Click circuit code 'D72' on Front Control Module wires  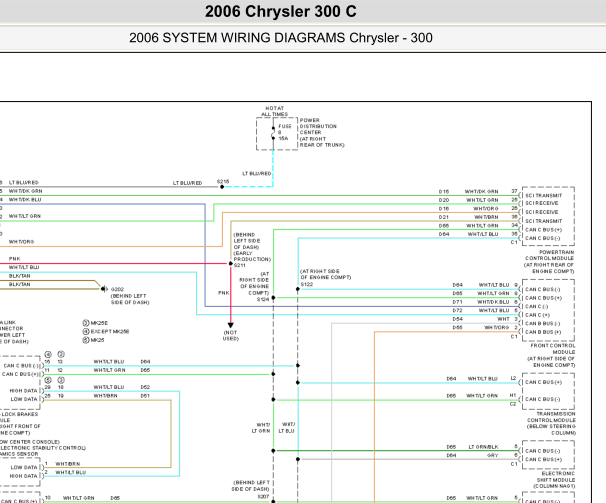tap(457, 310)
